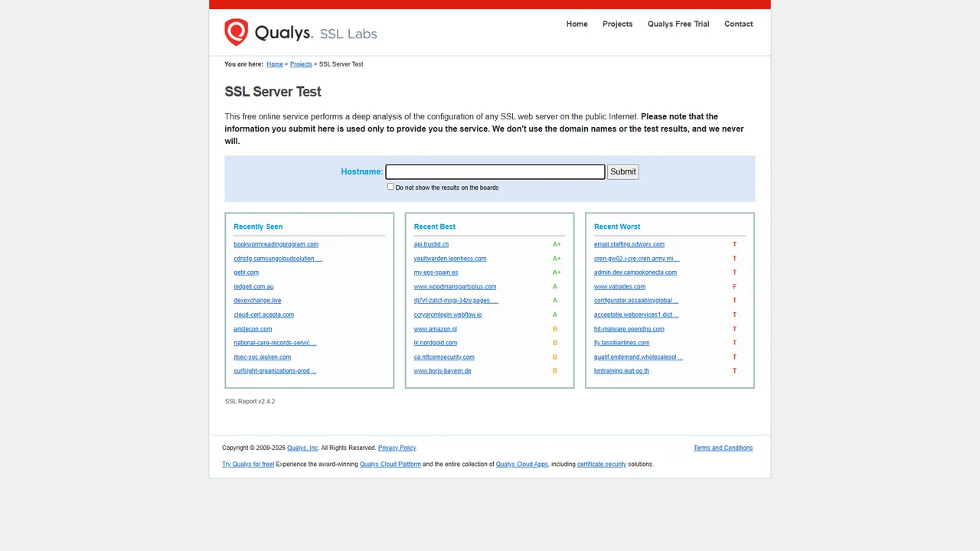Tick Do not show results checkbox
Viewport: 980px width, 551px height.
pos(390,187)
